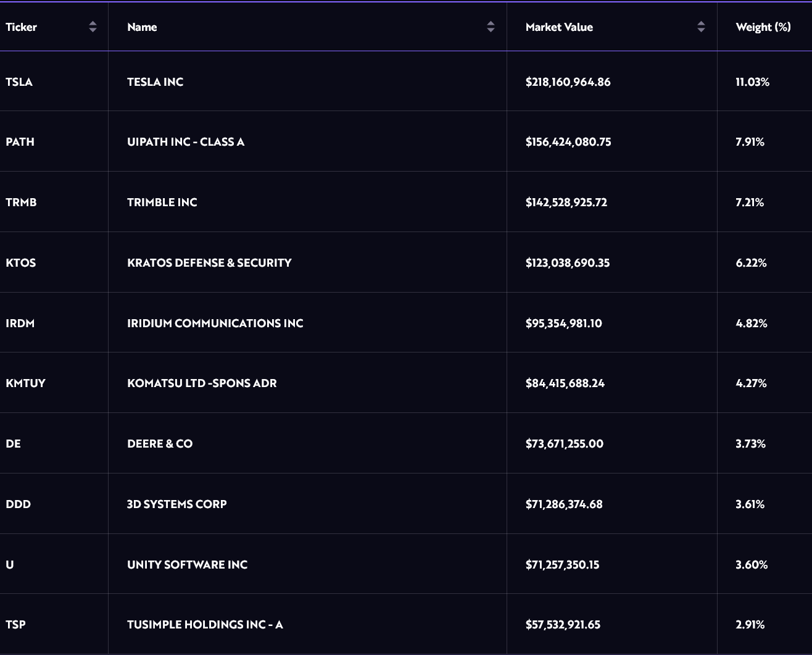Click IRIDIUM COMMUNICATIONS INC name
The image size is (812, 655).
(215, 323)
